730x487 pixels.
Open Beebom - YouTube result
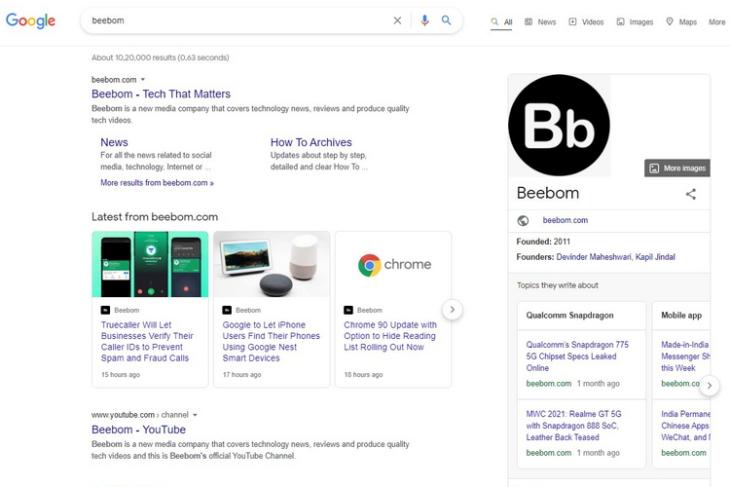[x=138, y=430]
